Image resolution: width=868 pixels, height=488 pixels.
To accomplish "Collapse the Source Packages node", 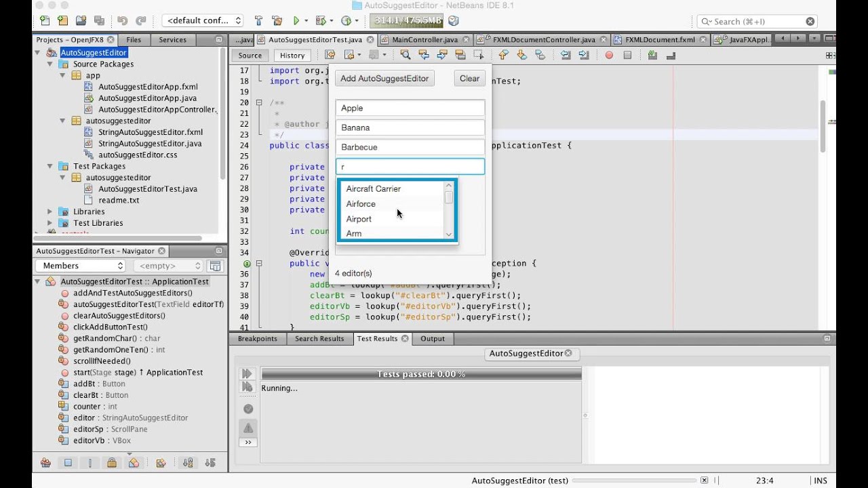I will tap(50, 64).
